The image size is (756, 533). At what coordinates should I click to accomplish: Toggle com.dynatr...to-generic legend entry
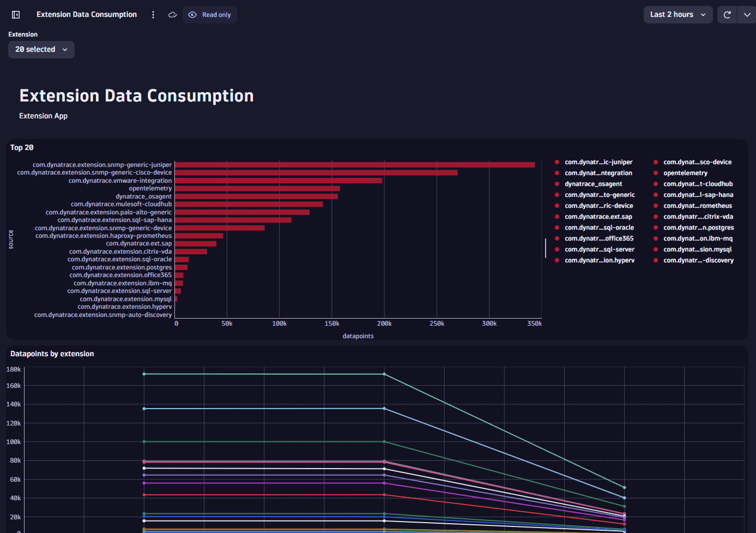[x=595, y=195]
